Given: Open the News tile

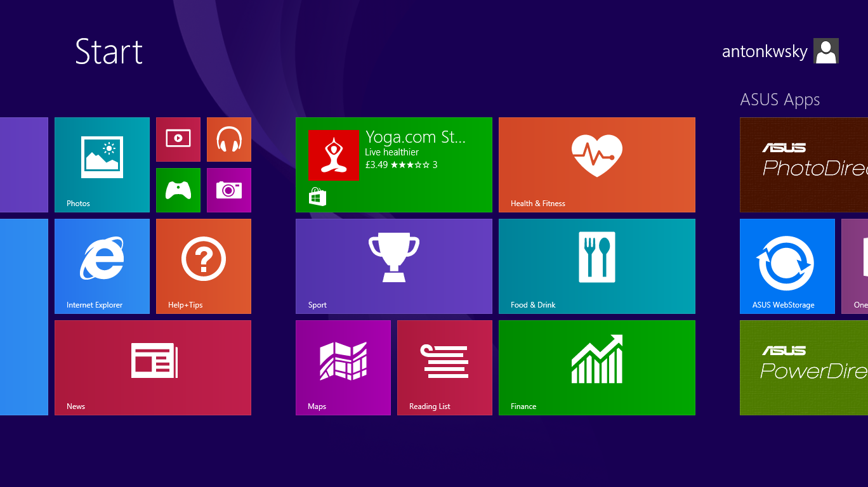Looking at the screenshot, I should coord(153,368).
